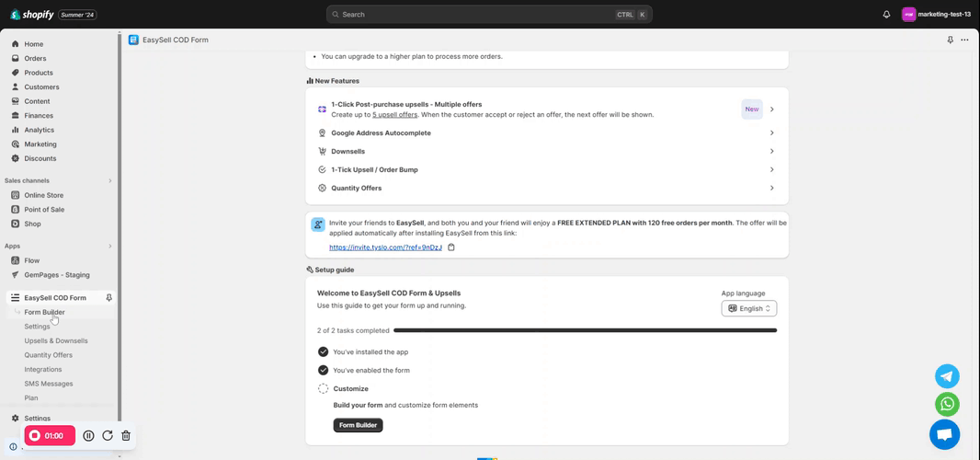980x460 pixels.
Task: Delete the recording with trash icon
Action: click(126, 436)
